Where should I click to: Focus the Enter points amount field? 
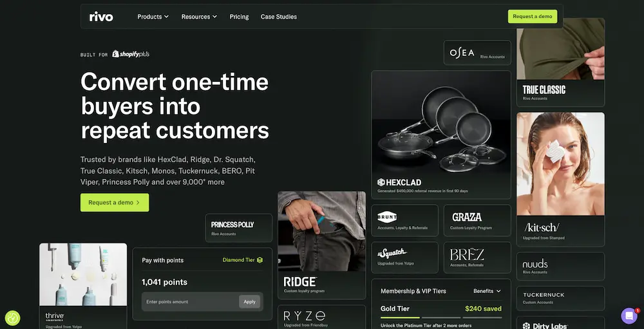tap(190, 301)
